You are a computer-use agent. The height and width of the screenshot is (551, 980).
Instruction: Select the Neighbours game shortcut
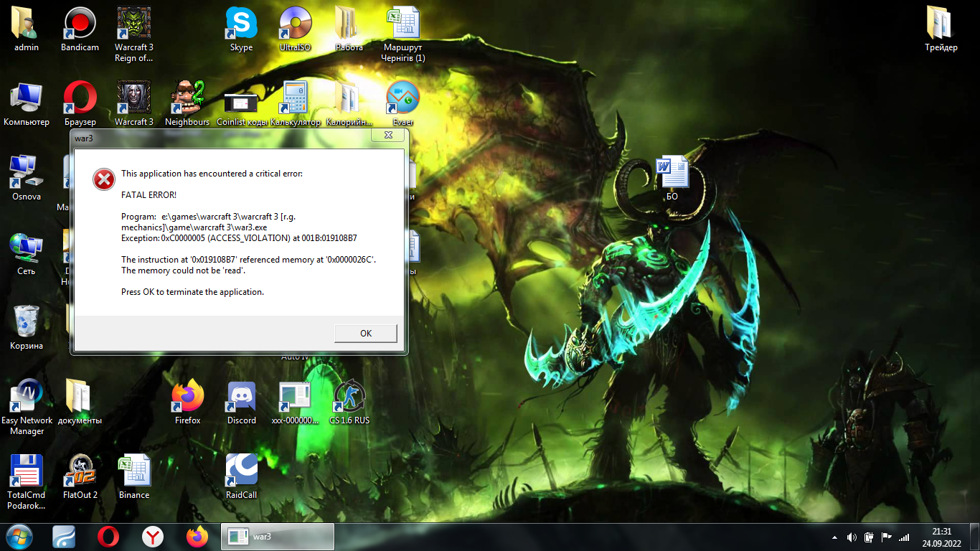tap(187, 104)
